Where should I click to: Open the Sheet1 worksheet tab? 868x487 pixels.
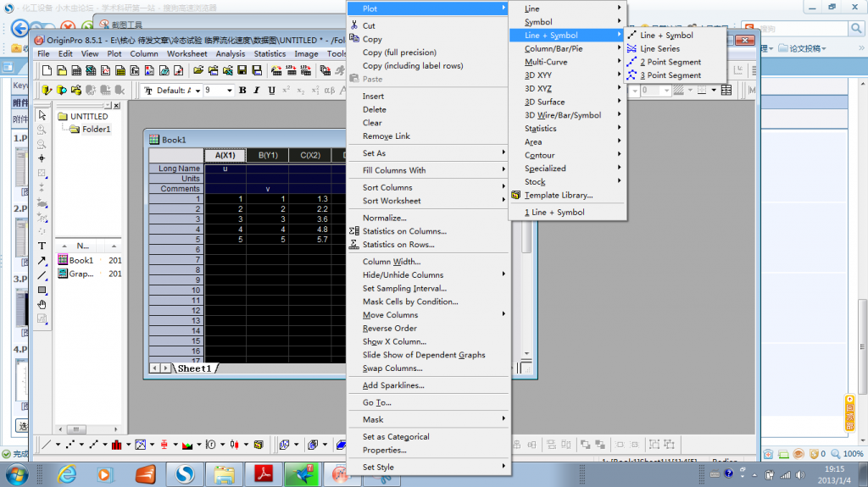click(x=194, y=368)
